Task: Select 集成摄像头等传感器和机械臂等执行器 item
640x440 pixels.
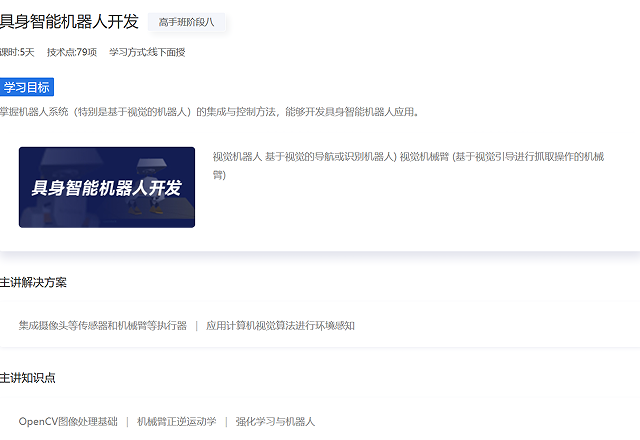Action: click(x=103, y=326)
